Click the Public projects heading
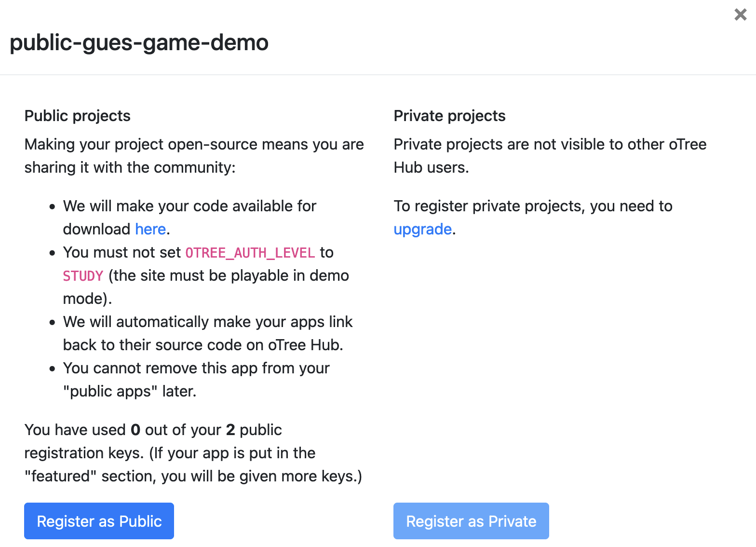The image size is (756, 547). (x=77, y=116)
